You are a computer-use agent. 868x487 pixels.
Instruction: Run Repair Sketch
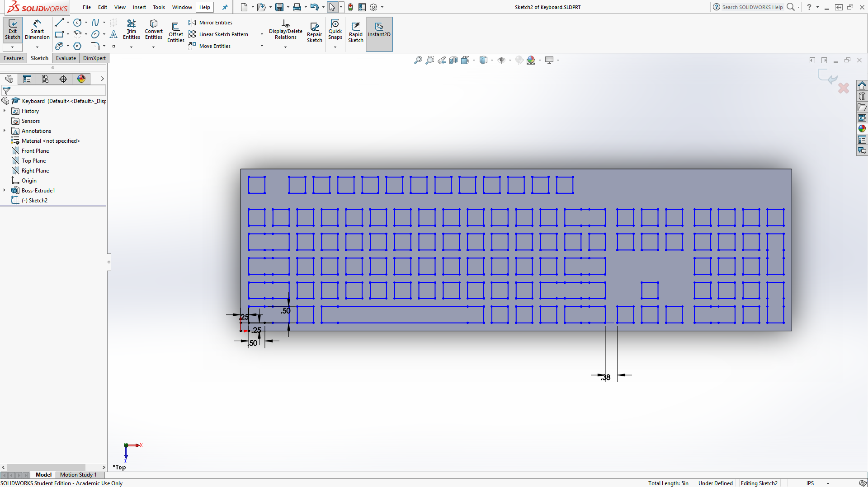[x=315, y=33]
